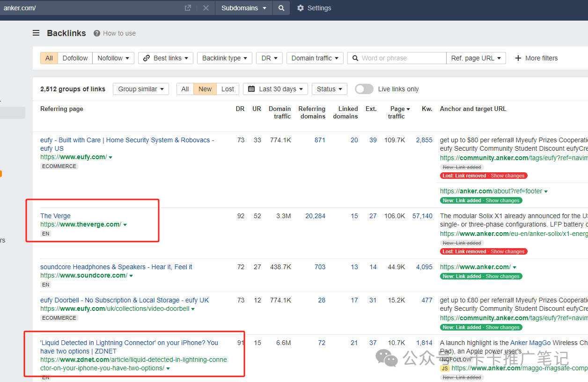Viewport: 588px width, 382px height.
Task: Click the magnifier search button in top bar
Action: [x=281, y=8]
